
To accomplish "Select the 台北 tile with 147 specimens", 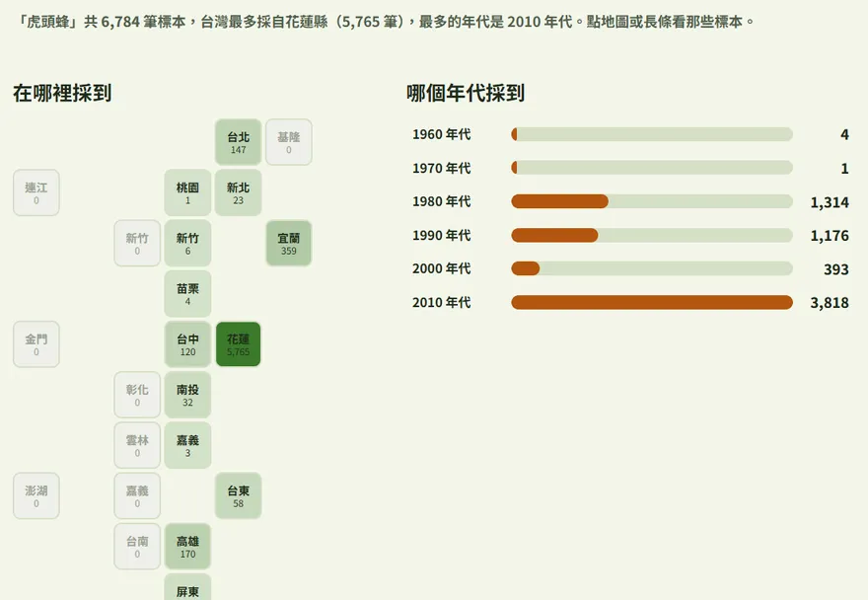I will 238,142.
